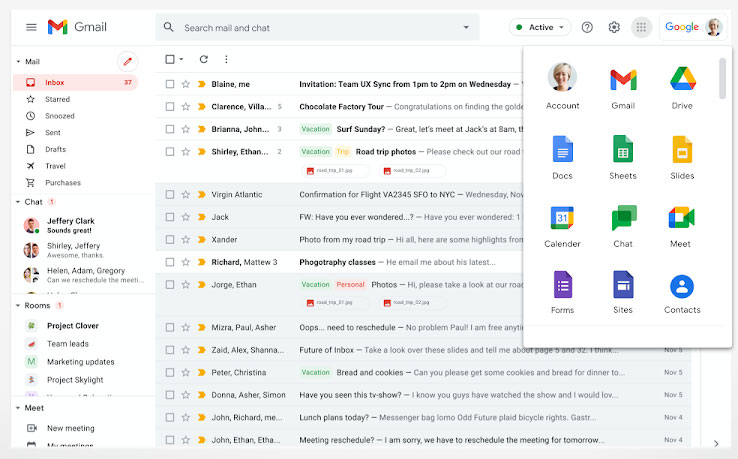738x459 pixels.
Task: Open the Active status dropdown
Action: tap(540, 27)
